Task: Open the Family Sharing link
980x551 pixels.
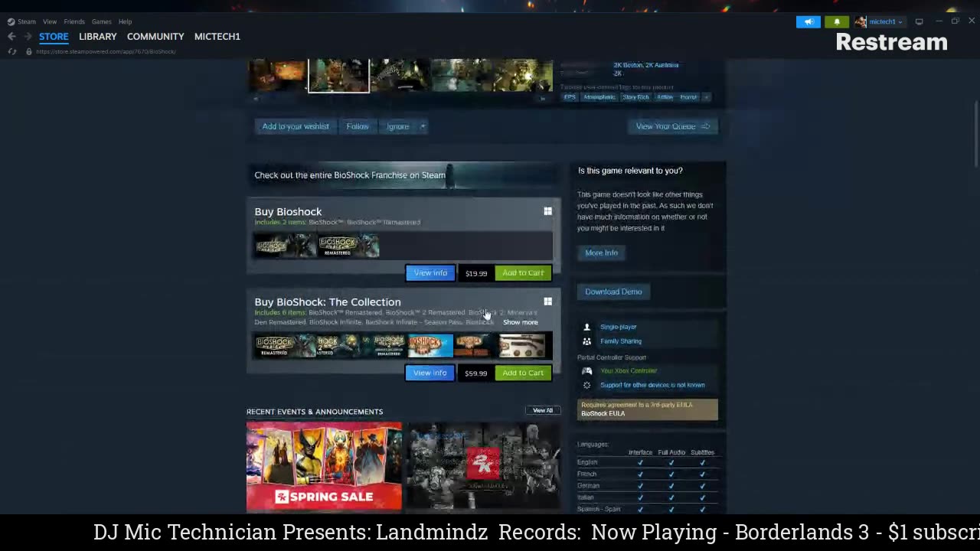Action: tap(621, 341)
